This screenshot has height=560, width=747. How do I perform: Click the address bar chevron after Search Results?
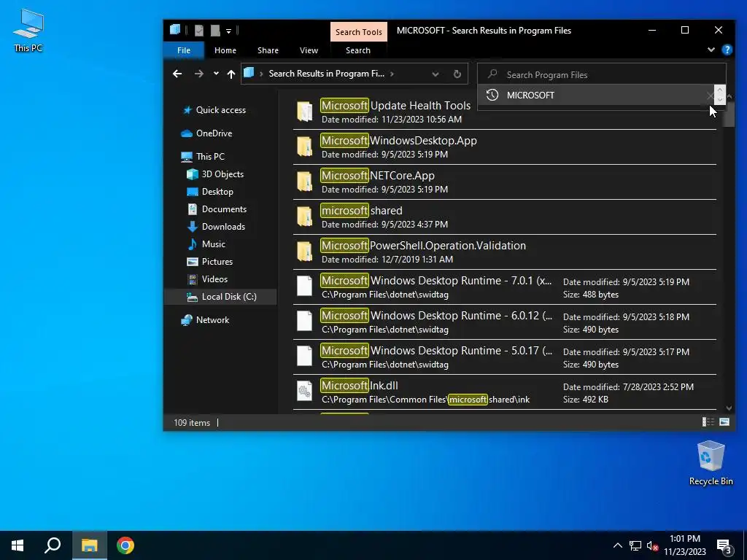pos(392,74)
